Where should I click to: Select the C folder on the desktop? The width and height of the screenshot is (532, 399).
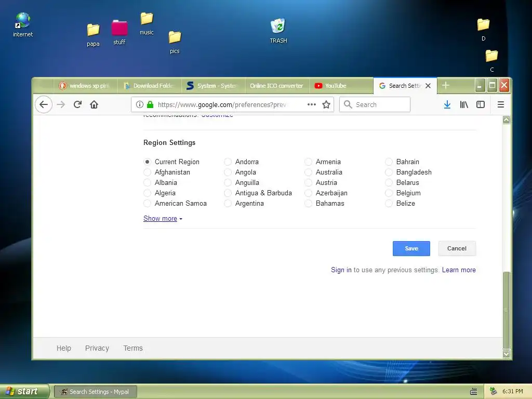(491, 60)
